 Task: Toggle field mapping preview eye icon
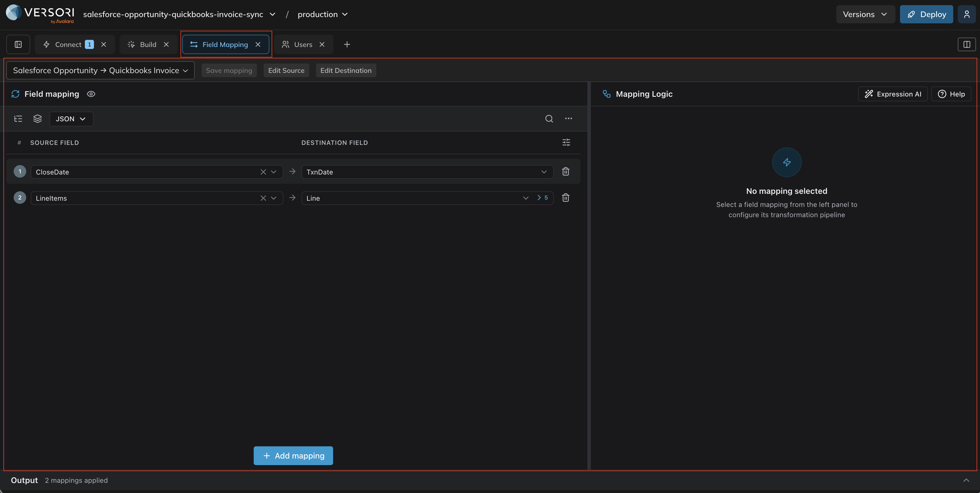coord(91,94)
